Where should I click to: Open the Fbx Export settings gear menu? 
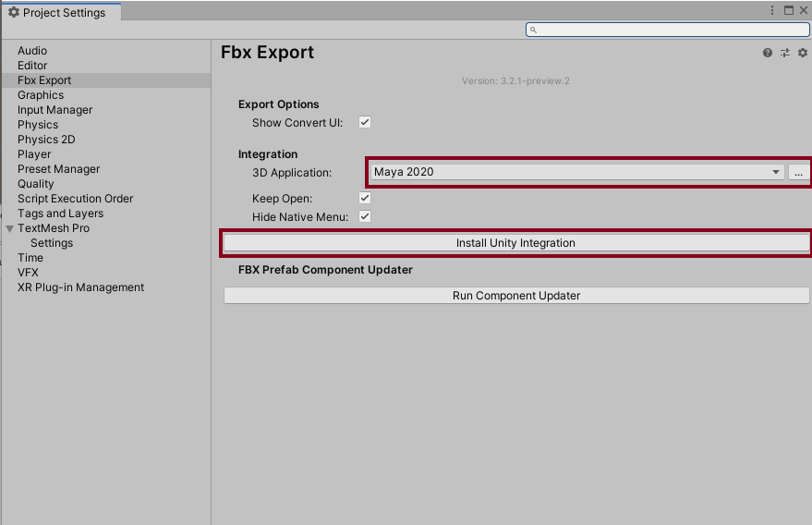pos(803,54)
